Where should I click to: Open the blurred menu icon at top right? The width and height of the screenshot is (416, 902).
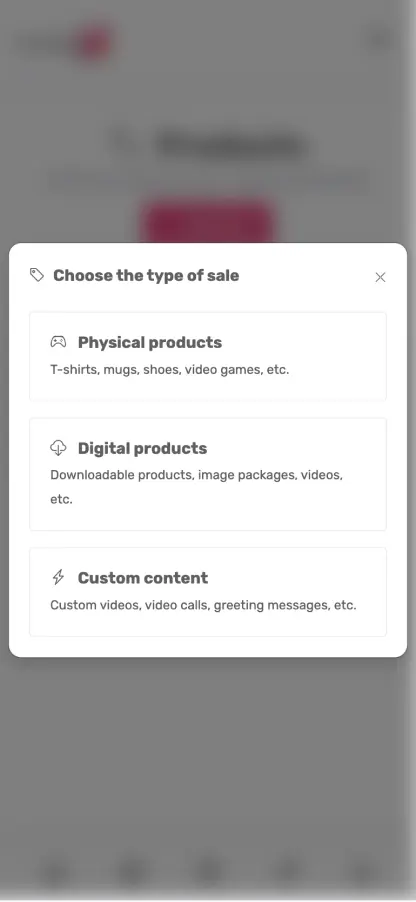click(380, 39)
